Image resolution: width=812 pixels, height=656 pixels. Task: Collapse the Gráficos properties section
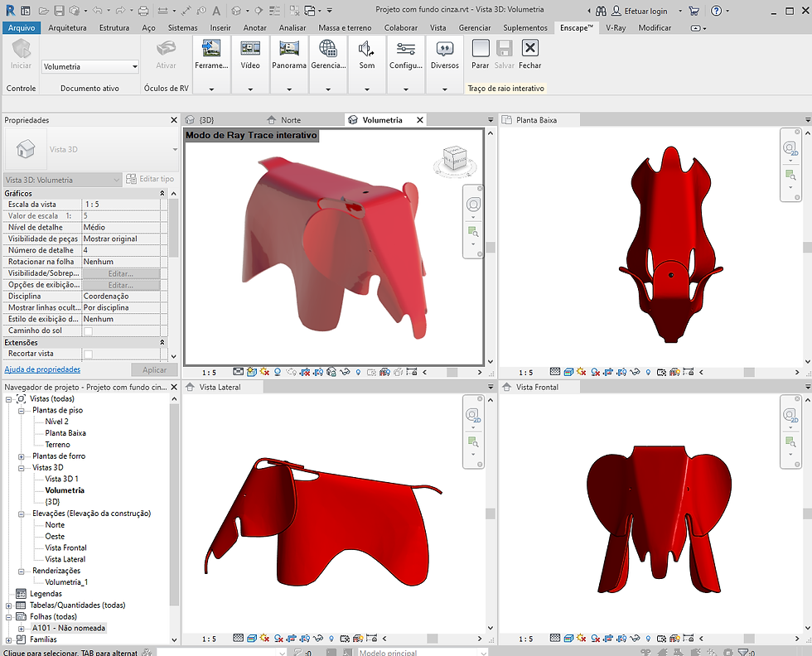click(162, 193)
